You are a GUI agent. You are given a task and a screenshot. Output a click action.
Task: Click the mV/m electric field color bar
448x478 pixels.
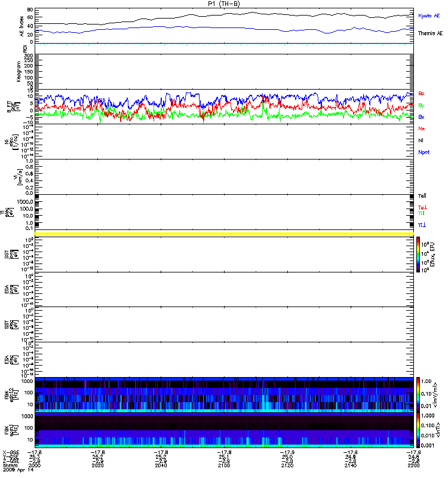[x=418, y=395]
